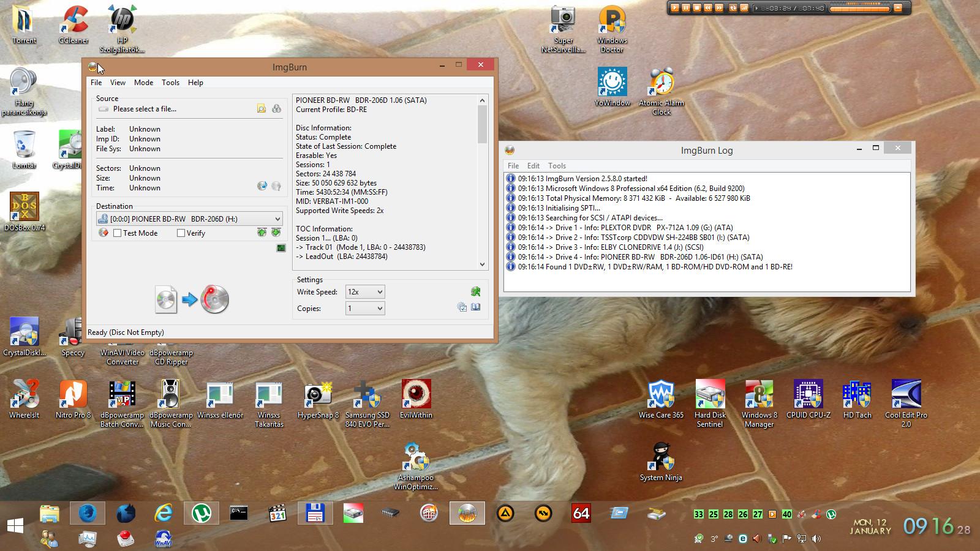Open the File menu in ImgBurn Log
The width and height of the screenshot is (980, 551).
(x=513, y=166)
